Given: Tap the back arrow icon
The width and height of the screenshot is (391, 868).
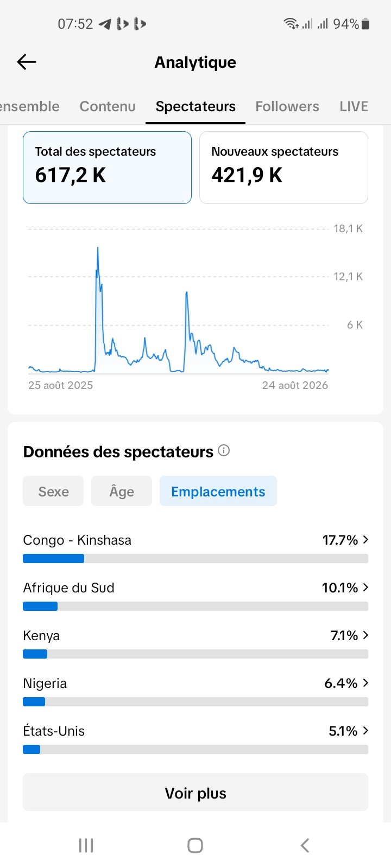Looking at the screenshot, I should pos(27,62).
